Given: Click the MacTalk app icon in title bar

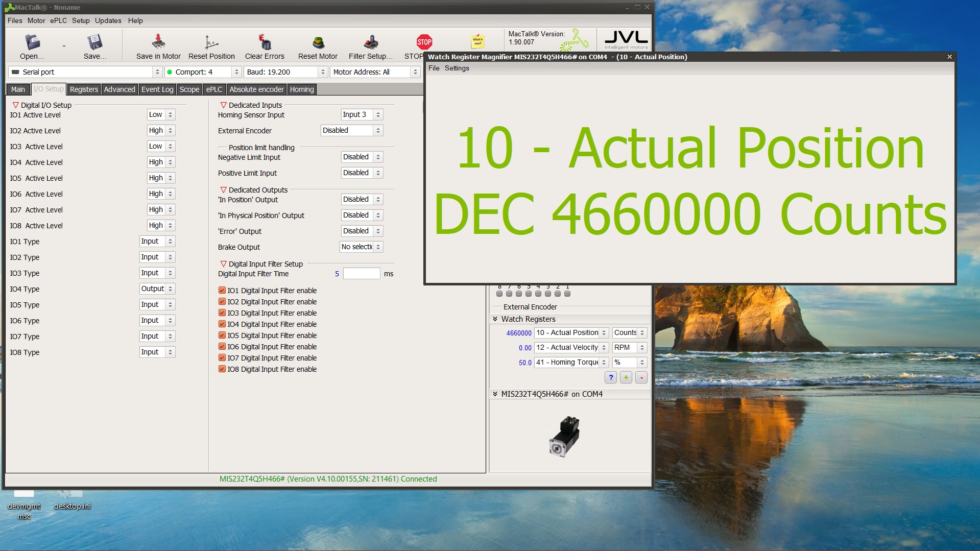Looking at the screenshot, I should (9, 7).
